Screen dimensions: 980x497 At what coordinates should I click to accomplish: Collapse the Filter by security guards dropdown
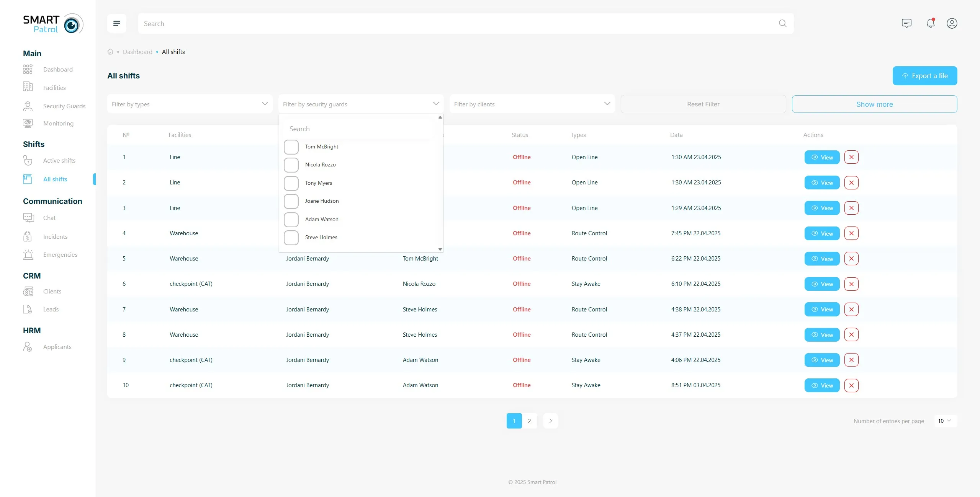click(361, 104)
